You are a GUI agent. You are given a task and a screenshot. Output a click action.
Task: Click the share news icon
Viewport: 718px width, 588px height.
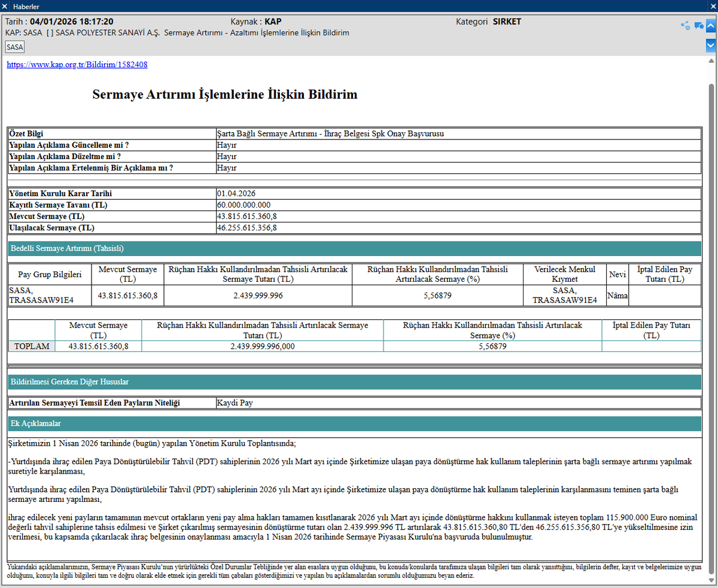686,26
